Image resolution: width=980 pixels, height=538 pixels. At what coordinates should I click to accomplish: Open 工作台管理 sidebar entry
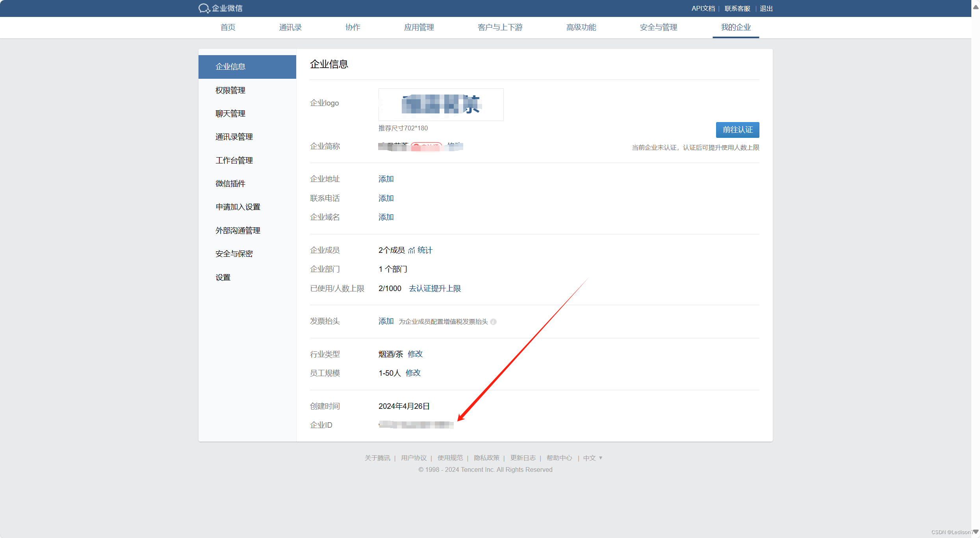click(x=247, y=160)
